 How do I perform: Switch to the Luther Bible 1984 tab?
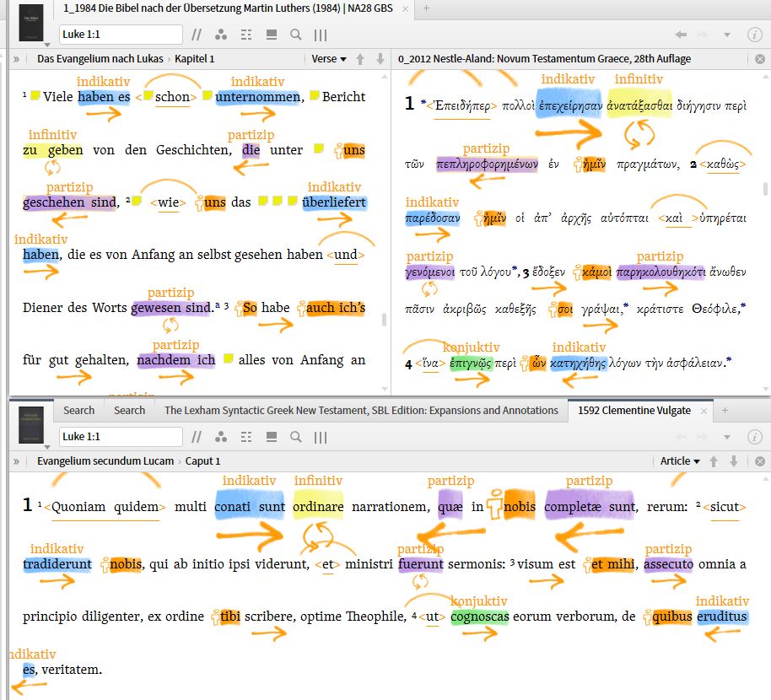point(228,8)
